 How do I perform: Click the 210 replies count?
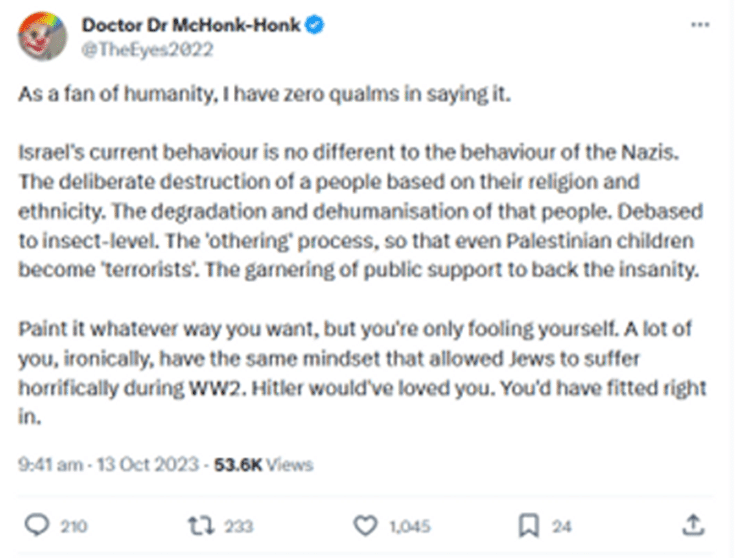74,526
